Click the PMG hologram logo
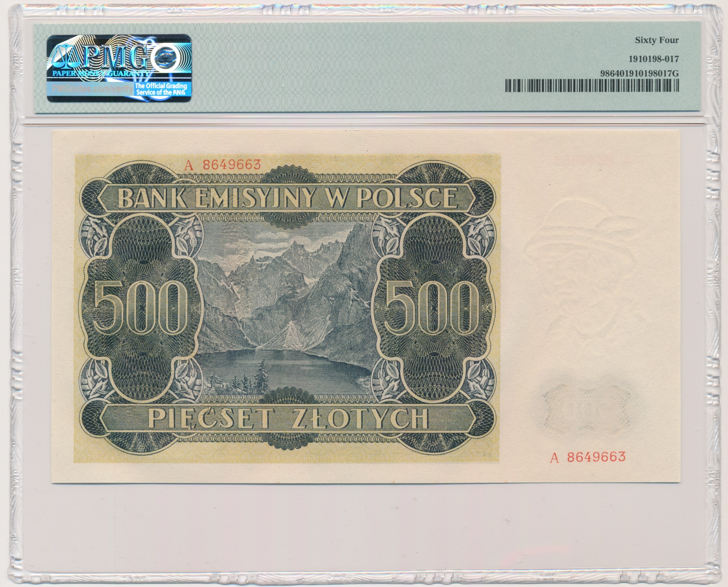The height and width of the screenshot is (587, 728). point(119,68)
